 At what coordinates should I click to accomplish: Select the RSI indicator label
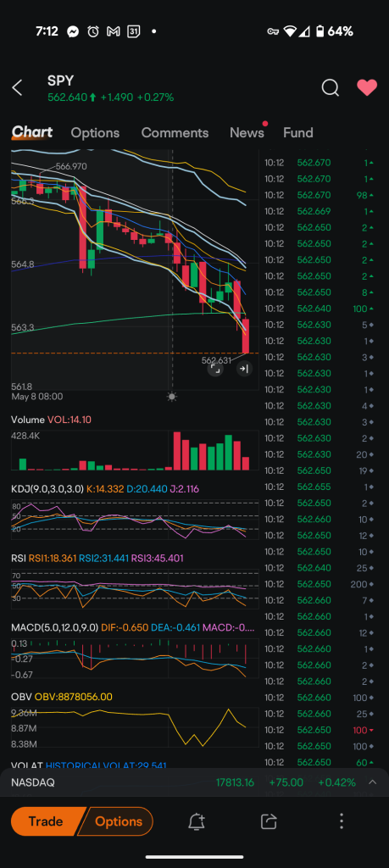coord(19,559)
